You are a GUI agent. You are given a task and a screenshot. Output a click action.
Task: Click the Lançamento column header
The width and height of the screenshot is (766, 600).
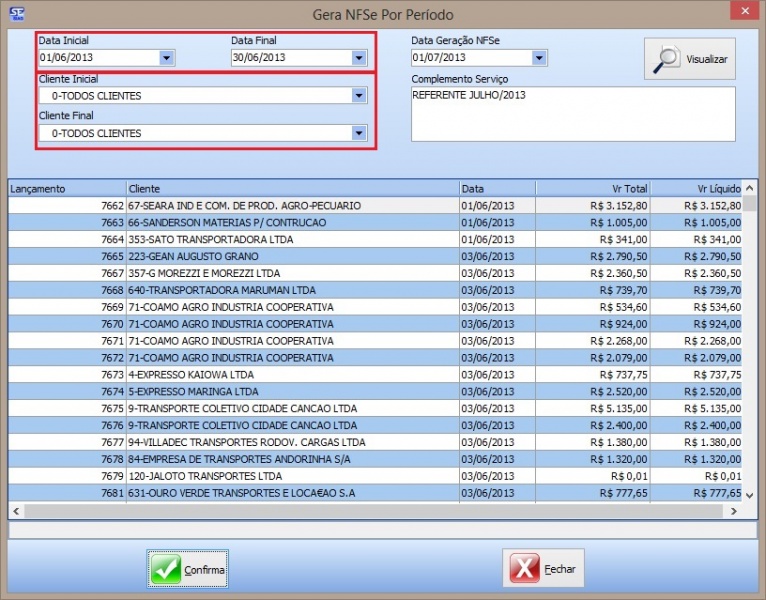66,188
